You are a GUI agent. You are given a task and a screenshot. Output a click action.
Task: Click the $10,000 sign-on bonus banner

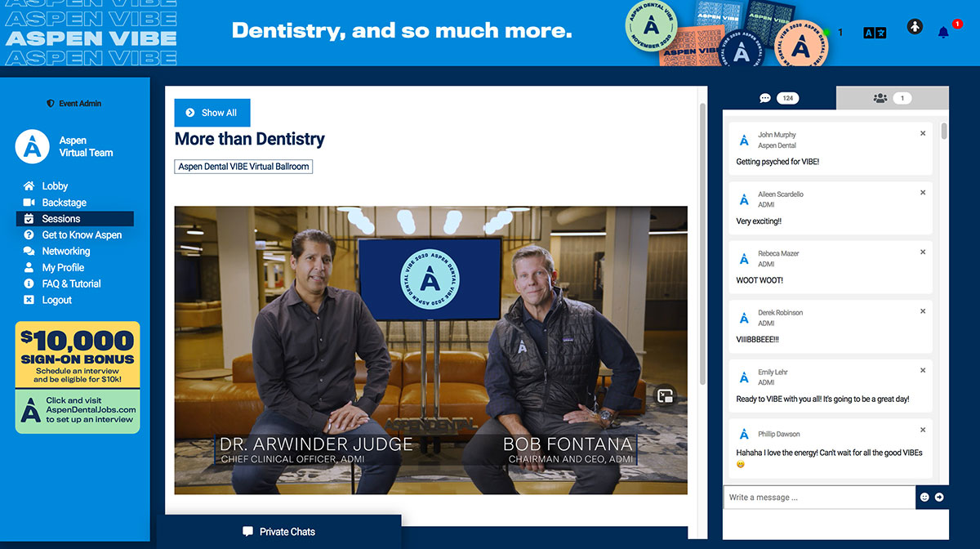tap(78, 355)
